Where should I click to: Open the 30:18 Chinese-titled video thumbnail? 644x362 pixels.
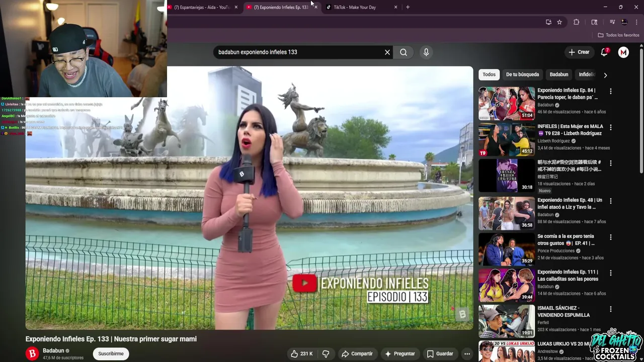tap(507, 175)
